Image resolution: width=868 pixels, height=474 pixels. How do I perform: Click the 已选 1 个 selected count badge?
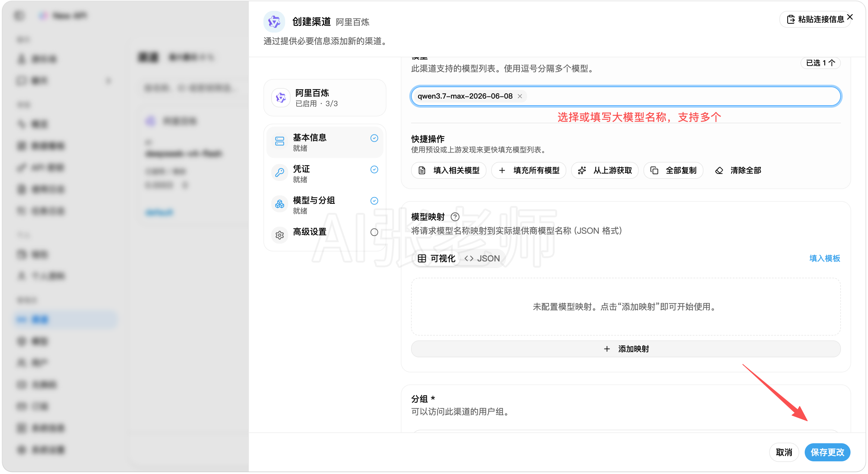click(x=820, y=63)
